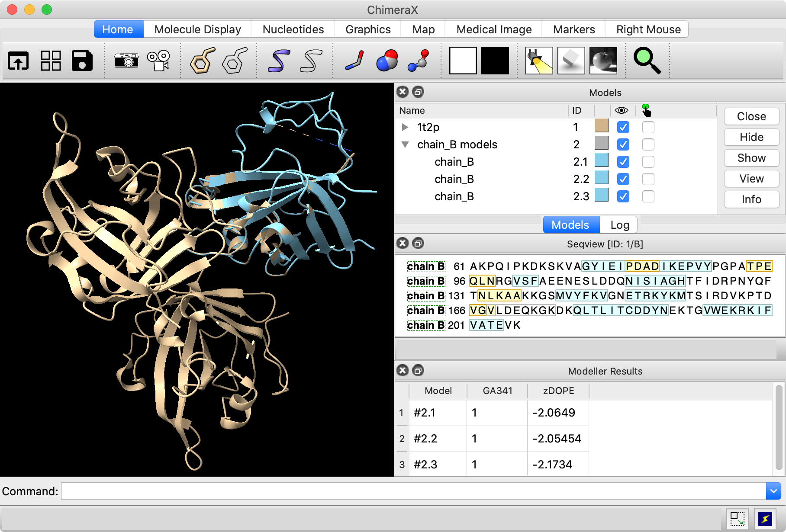Open the color swatch for chain_B 2.1
Screen dimensions: 786x532
(x=601, y=160)
